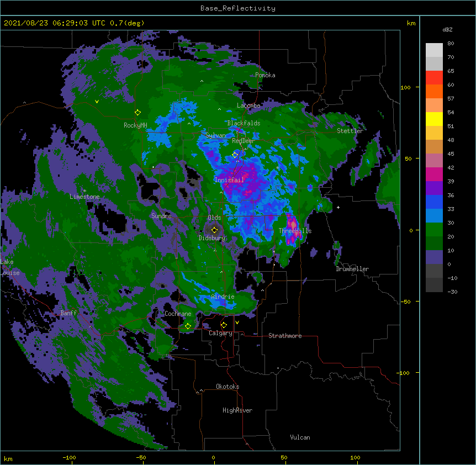Viewport: 476px width, 465px height.
Task: Click the 45 value on dBZ scale
Action: 451,154
